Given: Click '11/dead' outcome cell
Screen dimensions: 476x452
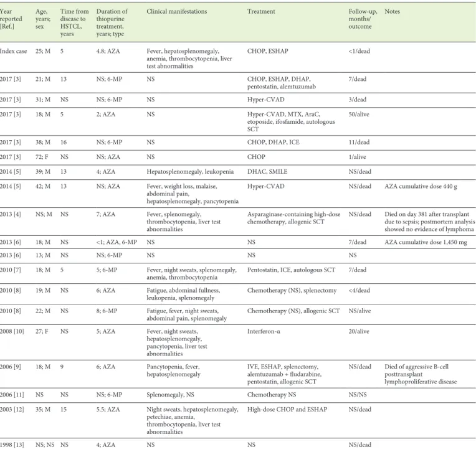Looking at the screenshot, I should 359,143.
